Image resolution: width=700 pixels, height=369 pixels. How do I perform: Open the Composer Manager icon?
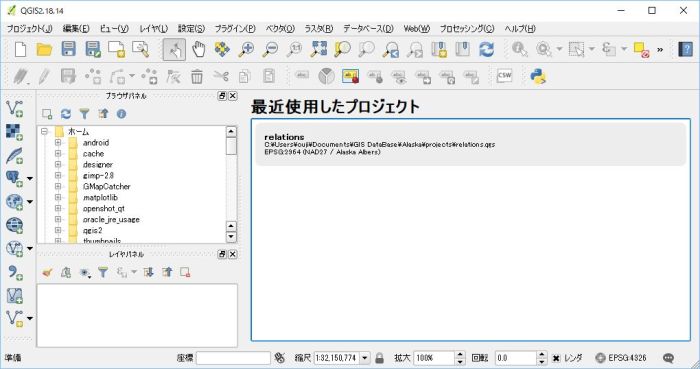pyautogui.click(x=140, y=49)
